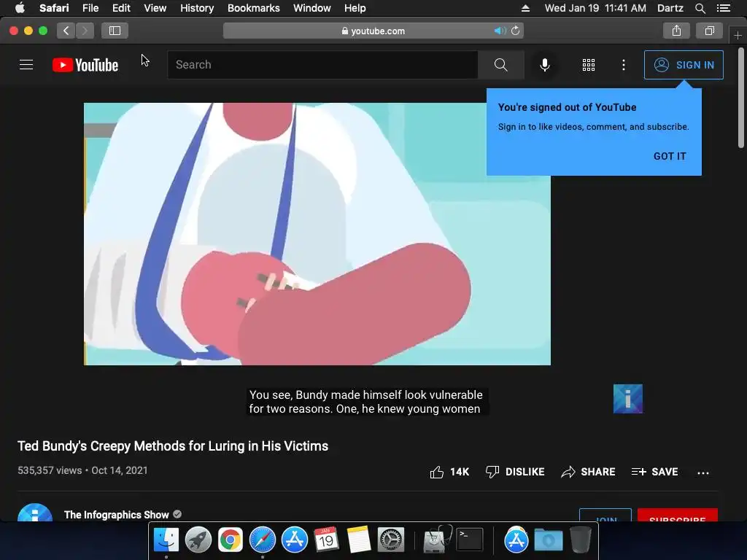Viewport: 747px width, 560px height.
Task: Open the YouTube guide hamburger menu
Action: tap(26, 65)
